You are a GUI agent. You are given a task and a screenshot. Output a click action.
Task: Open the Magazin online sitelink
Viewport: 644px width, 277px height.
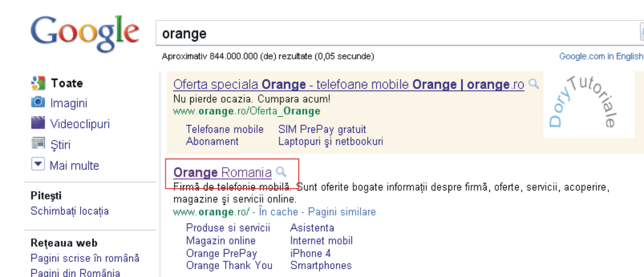tap(221, 240)
